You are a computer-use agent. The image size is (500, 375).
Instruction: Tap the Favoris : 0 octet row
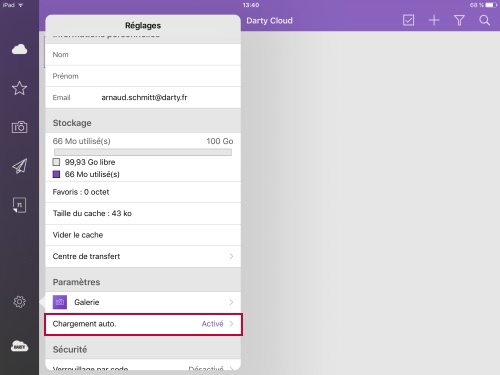click(143, 192)
